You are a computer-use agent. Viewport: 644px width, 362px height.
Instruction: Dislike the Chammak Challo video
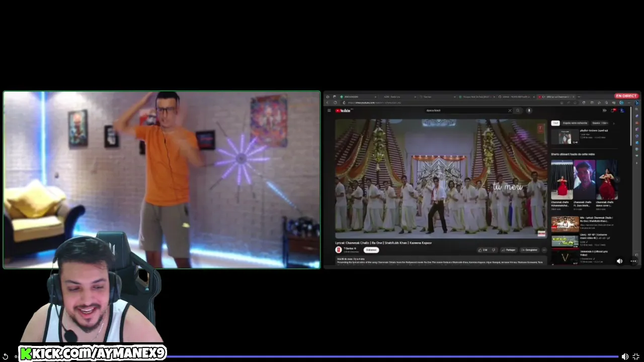tap(494, 250)
